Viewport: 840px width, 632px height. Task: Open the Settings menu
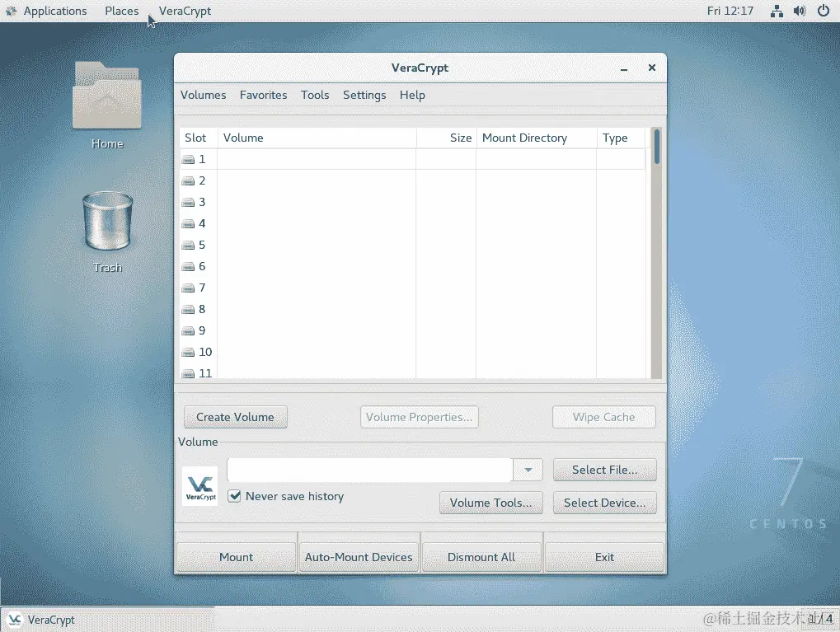tap(364, 95)
